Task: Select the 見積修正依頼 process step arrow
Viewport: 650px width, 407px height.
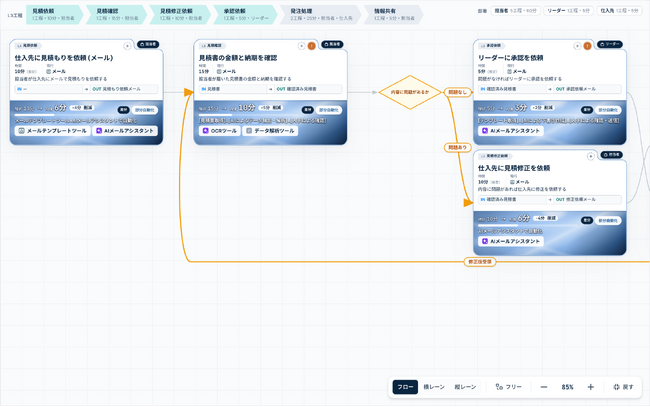Action: tap(180, 15)
